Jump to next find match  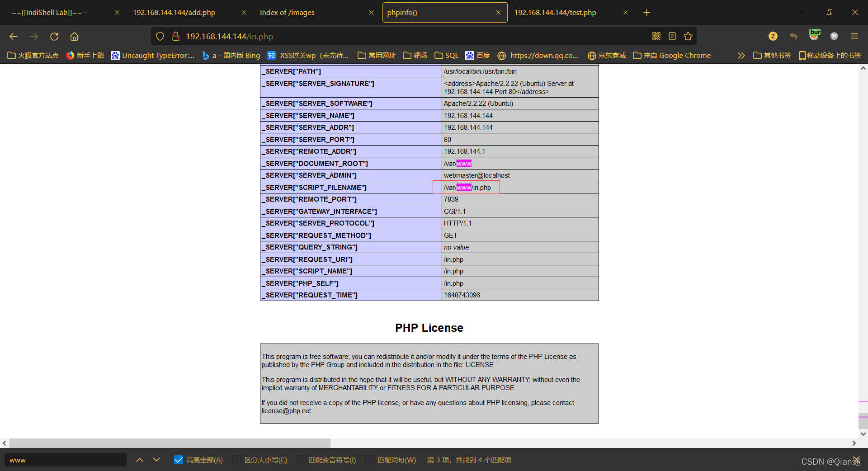(x=156, y=460)
